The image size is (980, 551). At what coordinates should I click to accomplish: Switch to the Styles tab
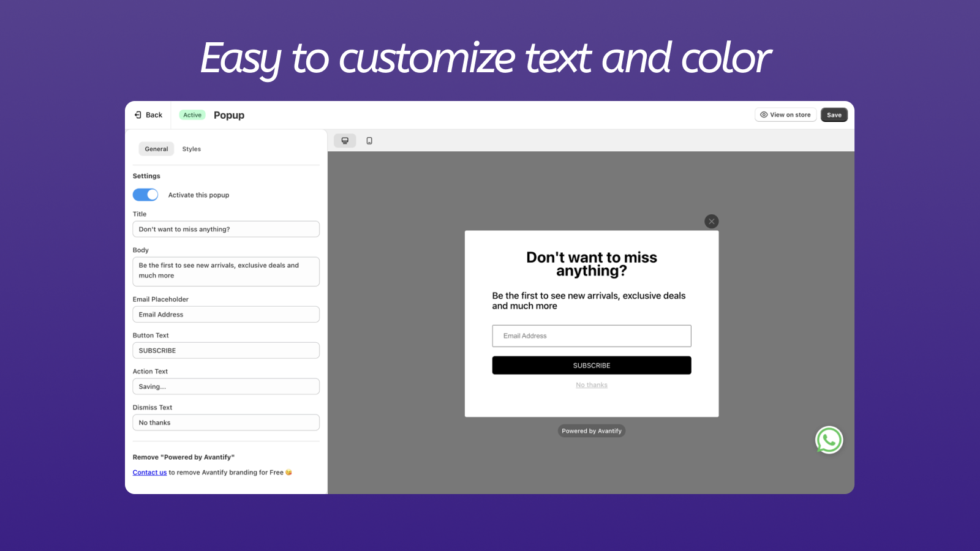(x=192, y=149)
